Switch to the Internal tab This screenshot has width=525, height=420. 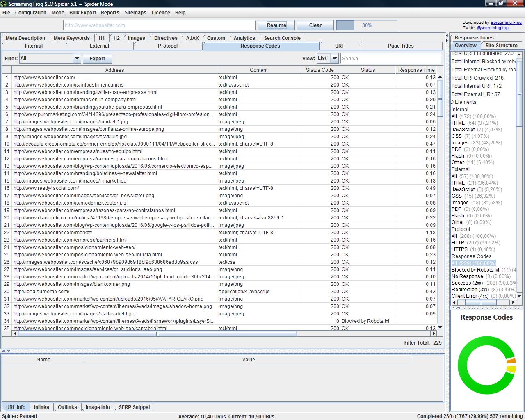[x=34, y=46]
